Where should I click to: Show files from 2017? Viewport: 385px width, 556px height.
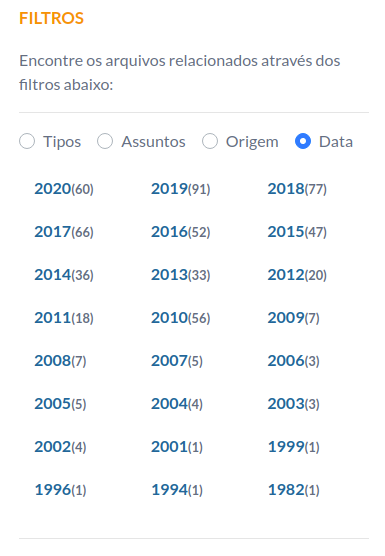click(x=64, y=232)
